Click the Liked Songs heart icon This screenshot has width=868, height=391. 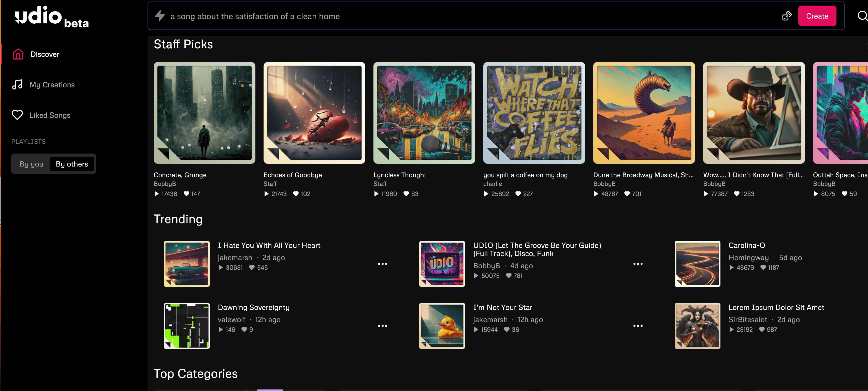(18, 115)
